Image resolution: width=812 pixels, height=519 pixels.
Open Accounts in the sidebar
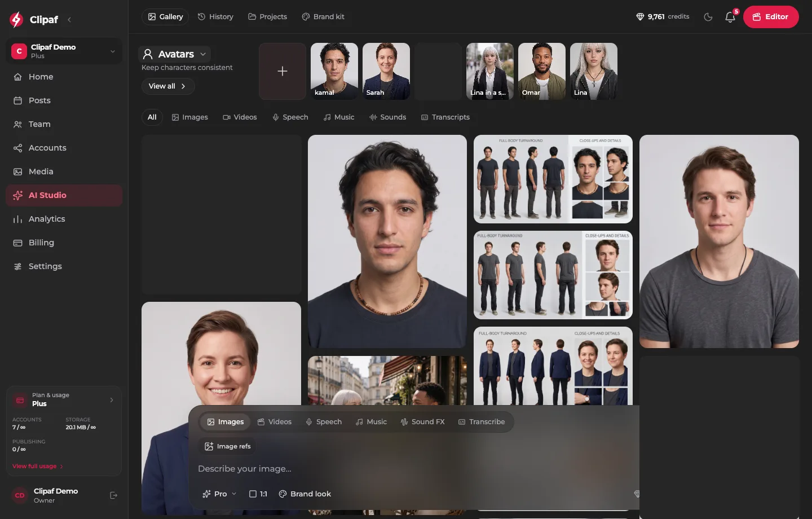[64, 148]
